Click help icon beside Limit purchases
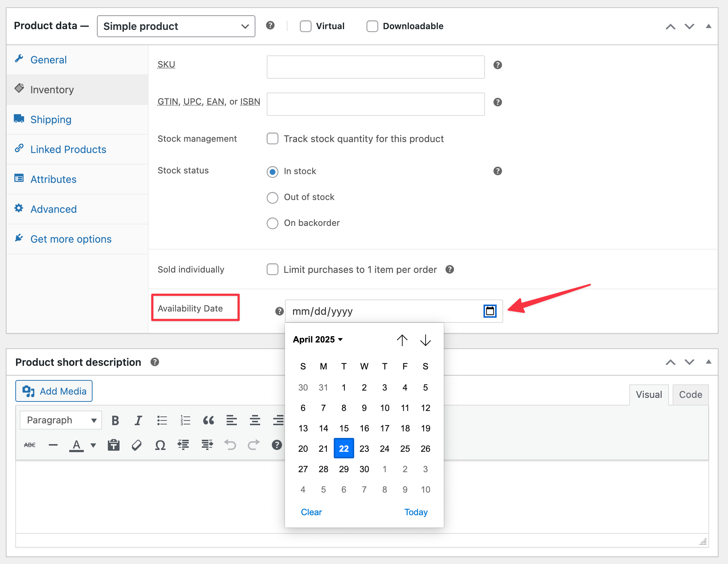 (450, 269)
